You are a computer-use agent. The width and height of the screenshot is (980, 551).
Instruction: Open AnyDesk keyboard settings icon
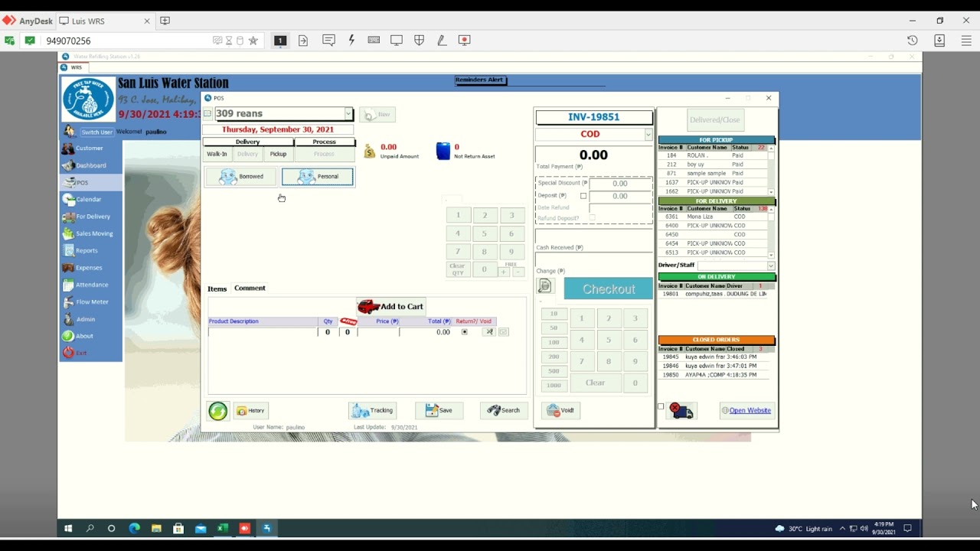374,41
